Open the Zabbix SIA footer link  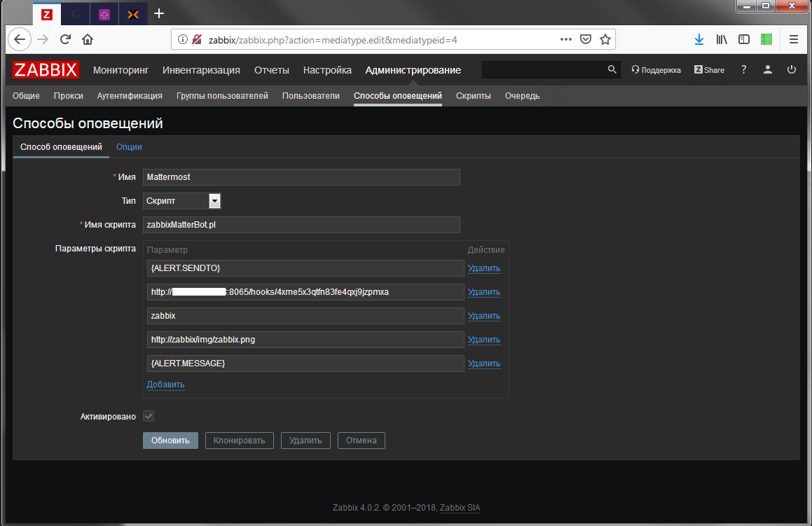click(460, 508)
